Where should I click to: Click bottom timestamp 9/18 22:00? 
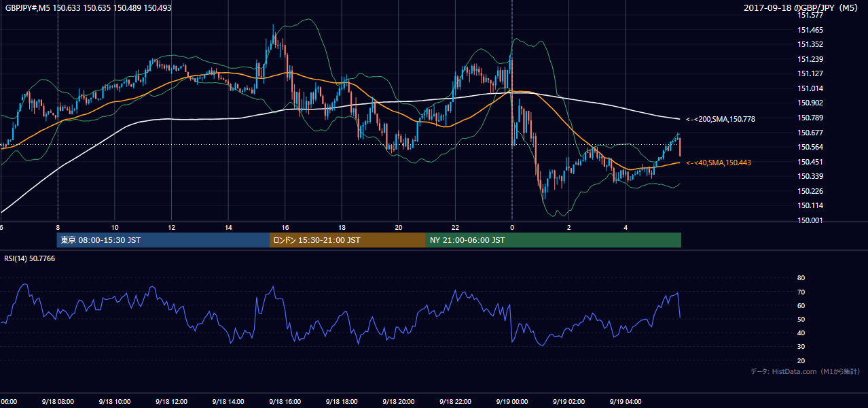coord(455,402)
